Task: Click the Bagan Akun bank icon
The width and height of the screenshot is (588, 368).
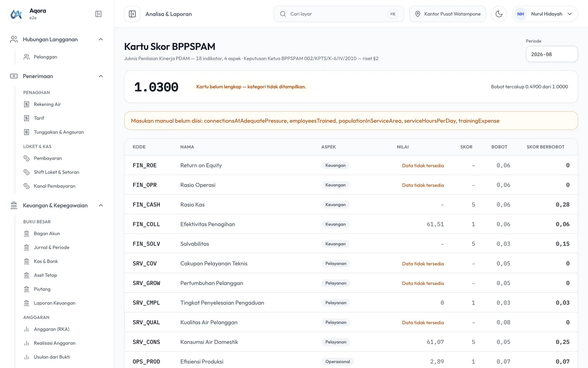Action: click(x=26, y=233)
